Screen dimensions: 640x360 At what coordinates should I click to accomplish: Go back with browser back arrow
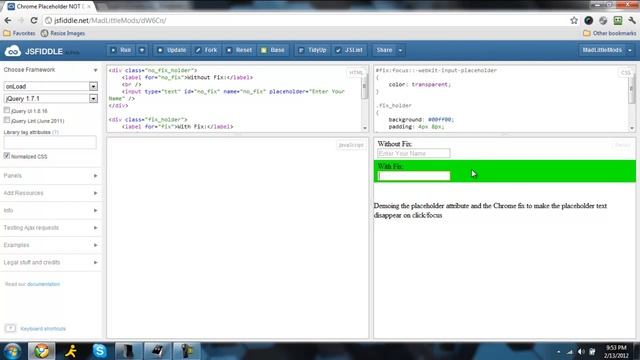(8, 20)
